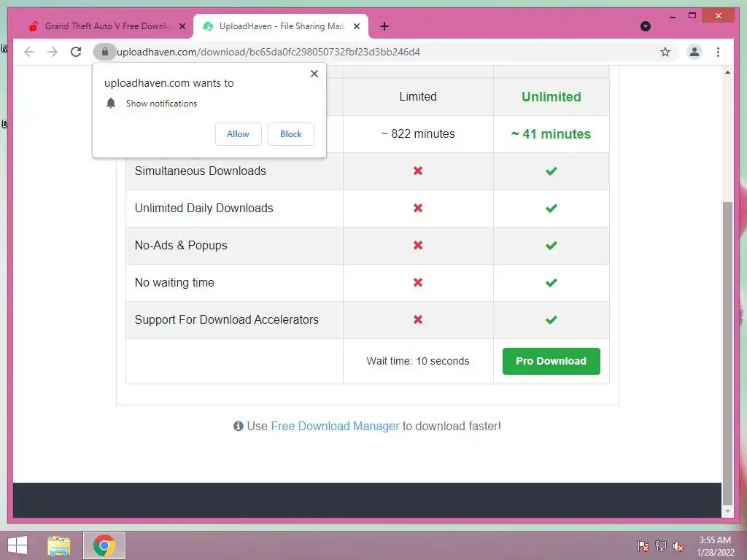The height and width of the screenshot is (560, 747).
Task: Click the scrollbar up arrow
Action: 727,72
